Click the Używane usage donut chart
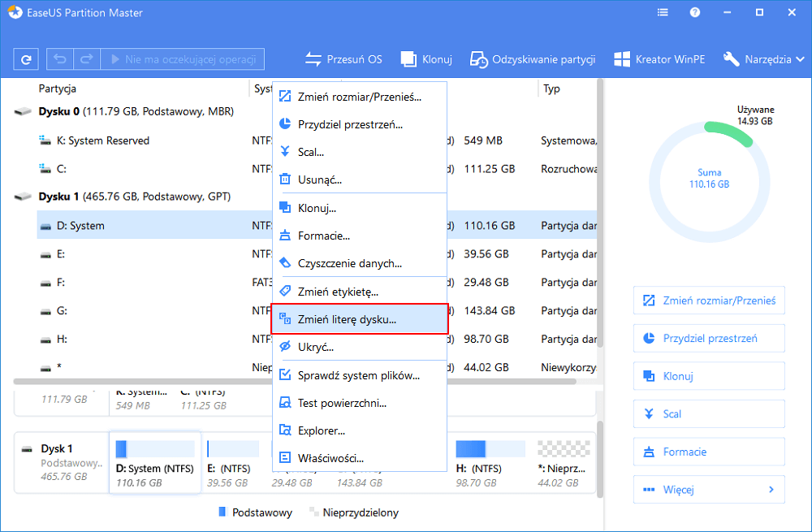 pyautogui.click(x=709, y=181)
